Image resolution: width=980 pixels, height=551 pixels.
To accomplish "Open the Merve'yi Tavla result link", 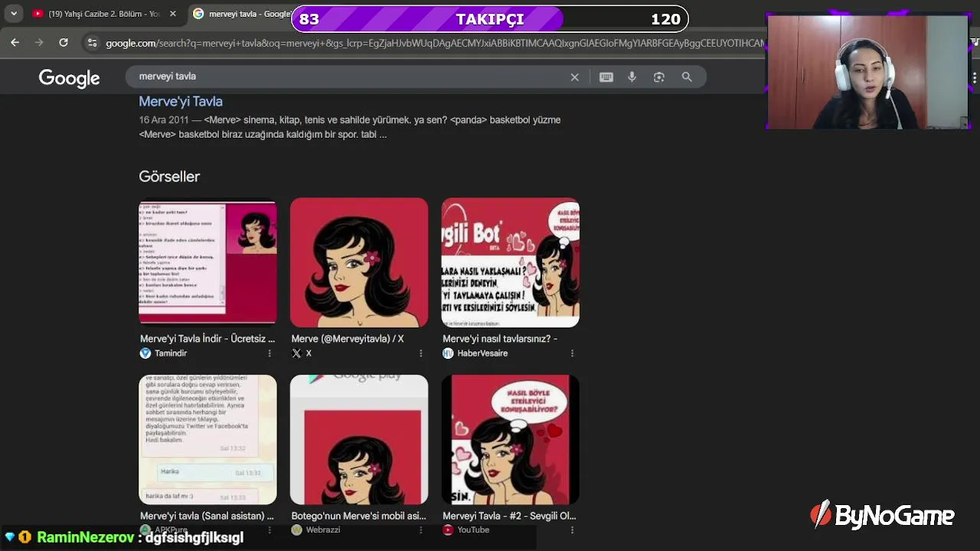I will (x=181, y=101).
